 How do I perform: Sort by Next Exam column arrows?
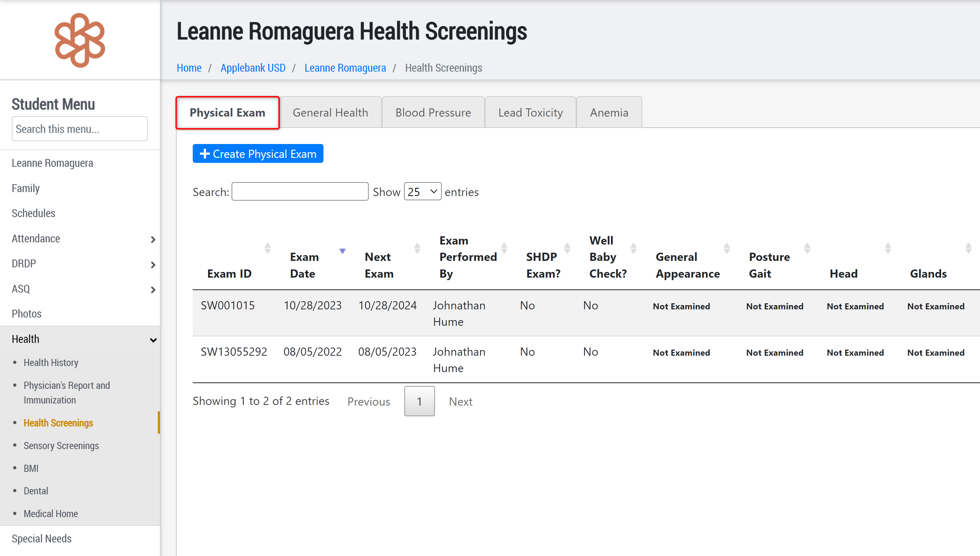click(417, 248)
